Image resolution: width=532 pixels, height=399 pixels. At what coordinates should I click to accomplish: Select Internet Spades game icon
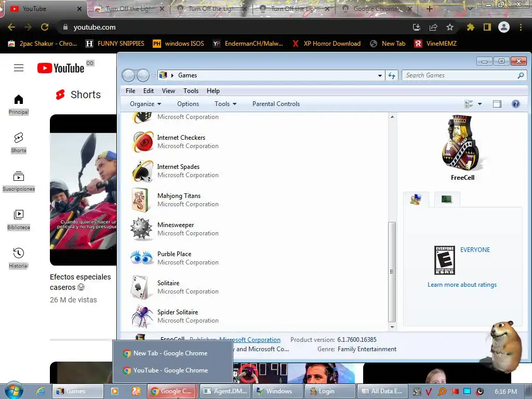(x=142, y=170)
